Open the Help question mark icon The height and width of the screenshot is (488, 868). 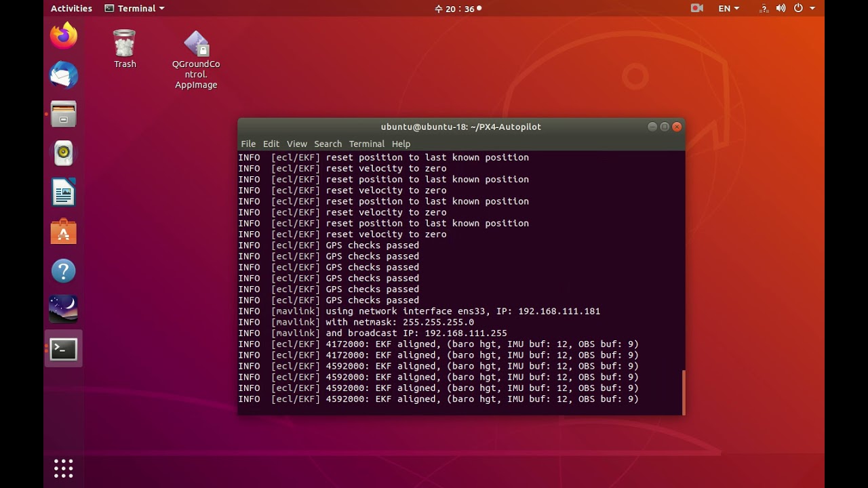64,271
